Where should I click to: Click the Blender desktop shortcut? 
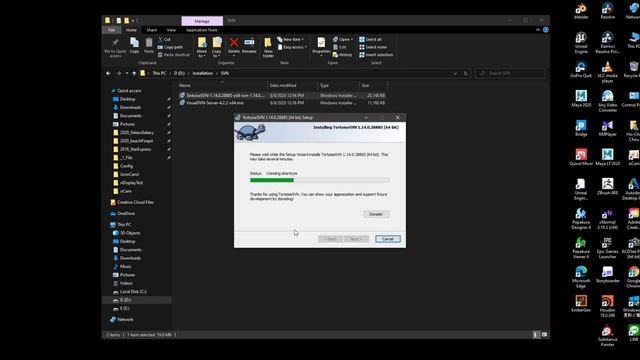pyautogui.click(x=581, y=11)
